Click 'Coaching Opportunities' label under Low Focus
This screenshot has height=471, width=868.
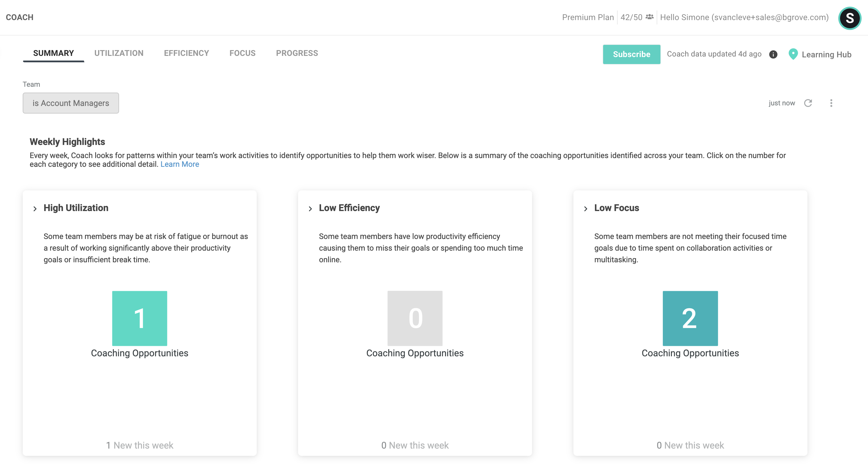(690, 353)
